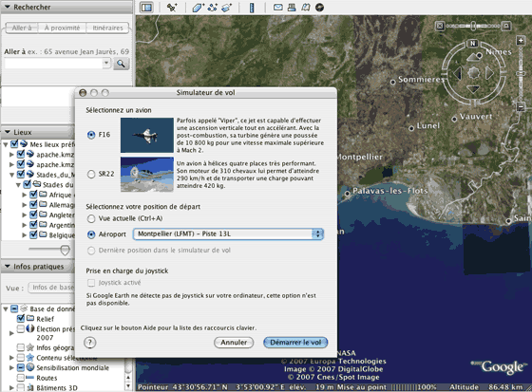The image size is (532, 392).
Task: Open the Vue Infos de base dropdown
Action: pos(51,288)
